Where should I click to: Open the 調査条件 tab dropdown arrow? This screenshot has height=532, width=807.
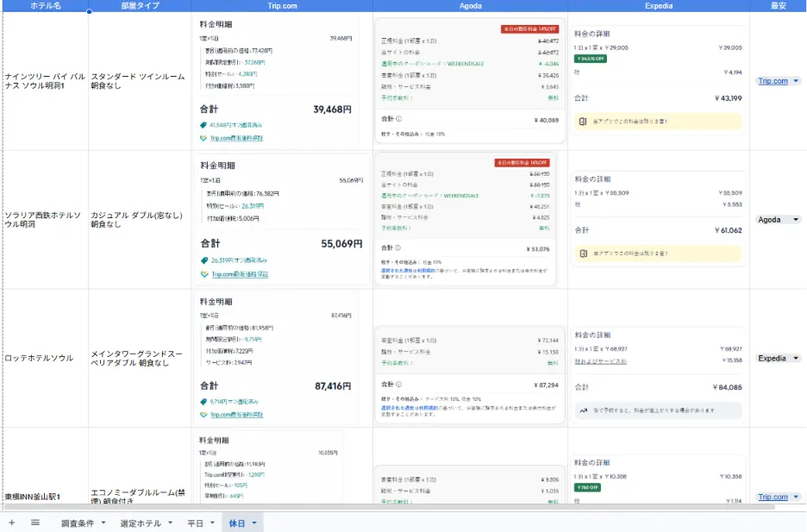[103, 523]
